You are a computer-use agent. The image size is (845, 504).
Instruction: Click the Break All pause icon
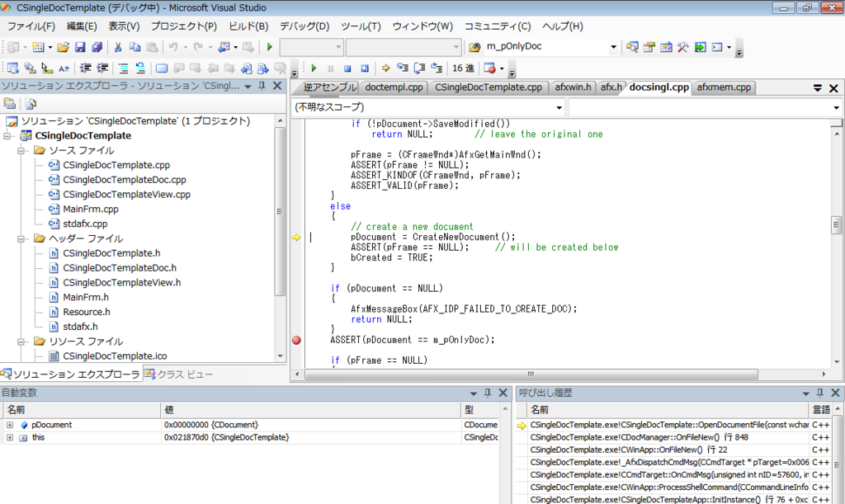(331, 68)
